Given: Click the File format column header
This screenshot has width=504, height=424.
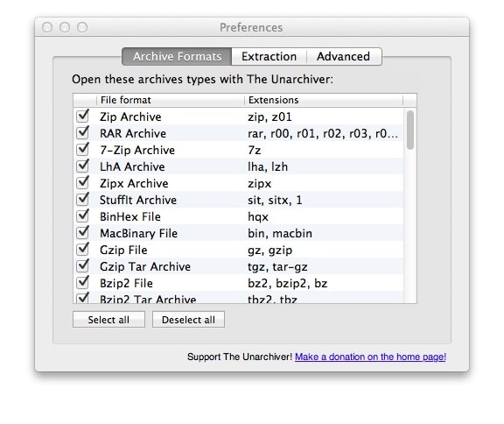Looking at the screenshot, I should pos(171,100).
